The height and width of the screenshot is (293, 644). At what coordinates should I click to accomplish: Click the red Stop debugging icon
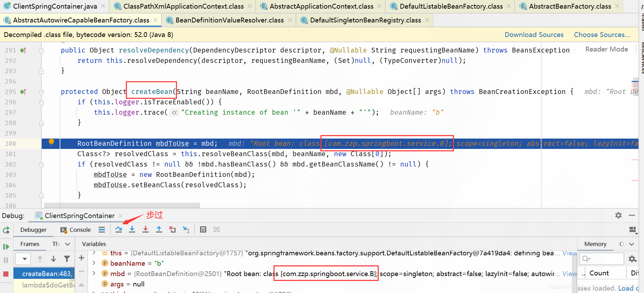click(x=6, y=274)
